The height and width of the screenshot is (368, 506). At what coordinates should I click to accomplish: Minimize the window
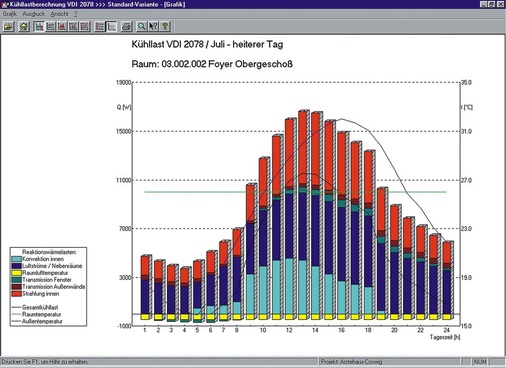484,4
